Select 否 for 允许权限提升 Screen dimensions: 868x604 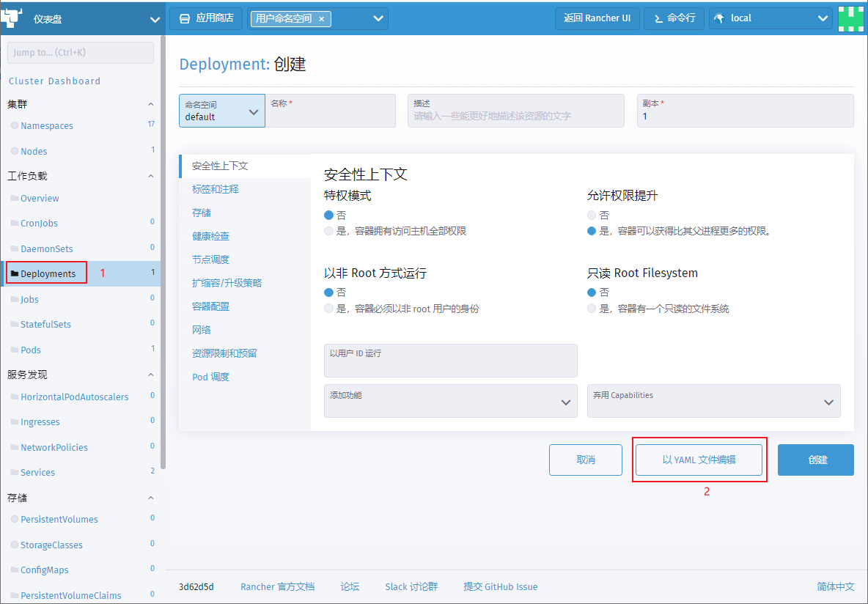592,215
